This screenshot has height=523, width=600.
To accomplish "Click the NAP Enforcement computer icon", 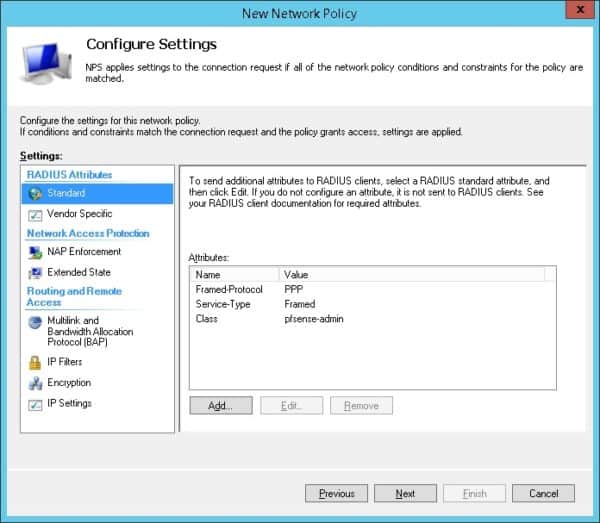I will click(x=36, y=252).
